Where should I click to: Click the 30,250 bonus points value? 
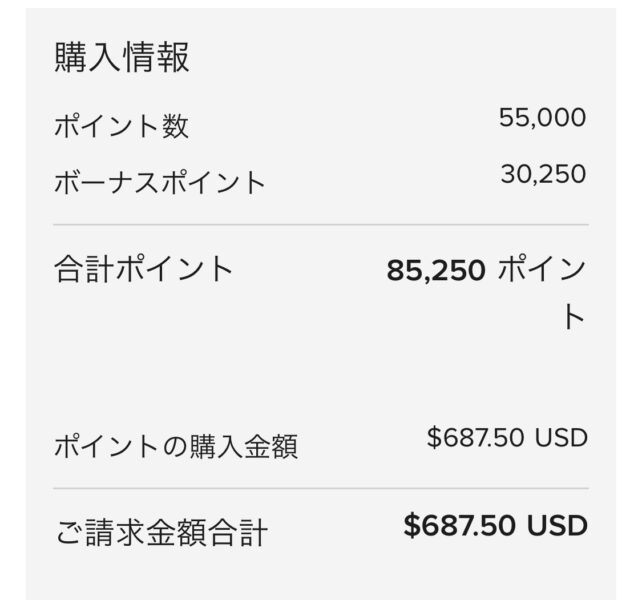click(x=543, y=174)
